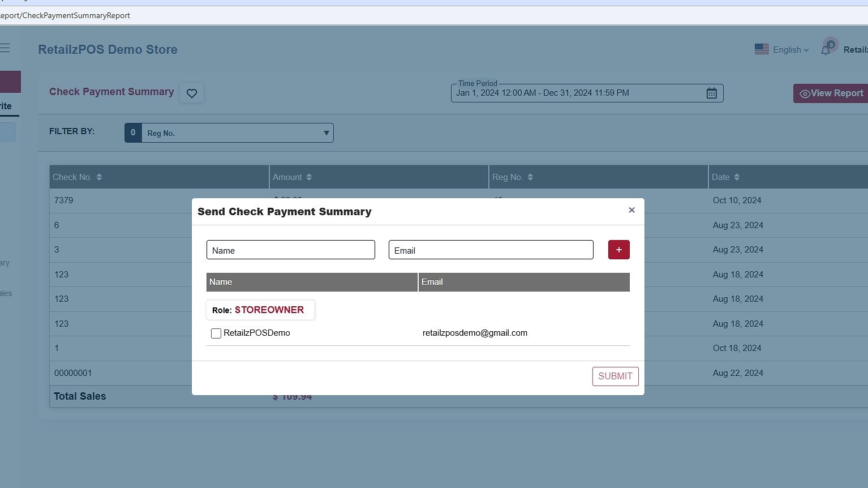The image size is (868, 488).
Task: Click the Submit button
Action: tap(615, 376)
